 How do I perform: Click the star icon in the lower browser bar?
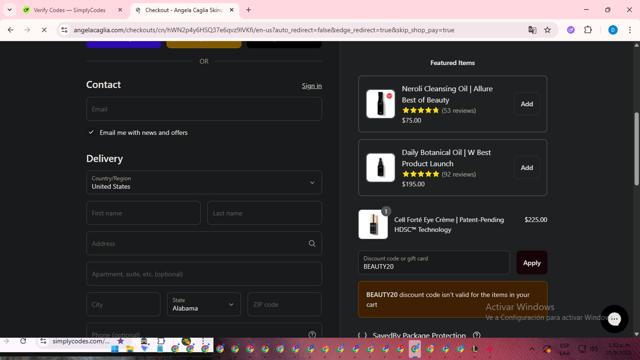tap(120, 341)
